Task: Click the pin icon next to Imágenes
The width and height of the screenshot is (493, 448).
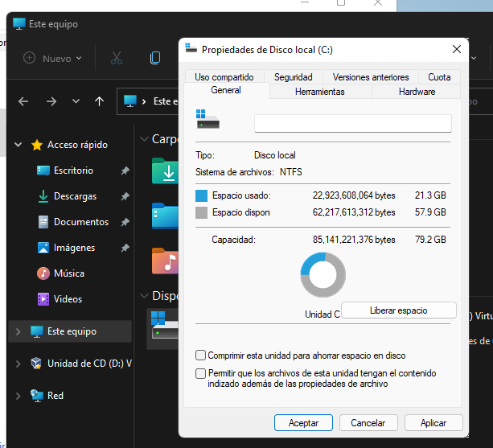Action: point(125,248)
